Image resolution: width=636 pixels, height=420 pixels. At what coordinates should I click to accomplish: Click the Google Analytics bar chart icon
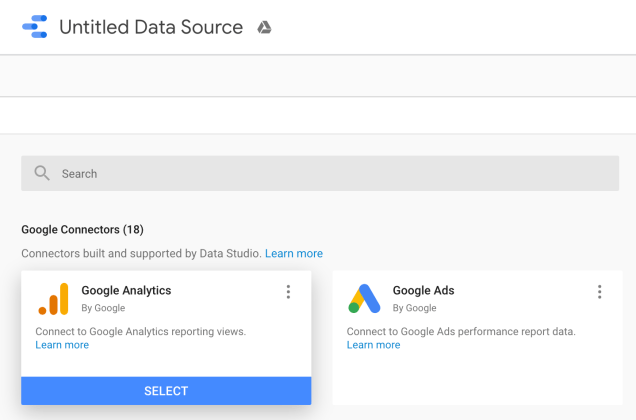click(54, 299)
